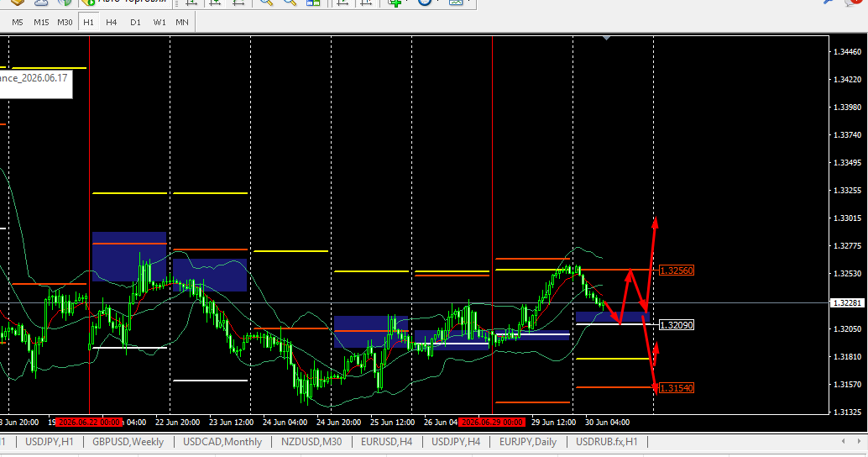Open the indicators list green plus icon
Image resolution: width=868 pixels, height=457 pixels.
pos(395,3)
